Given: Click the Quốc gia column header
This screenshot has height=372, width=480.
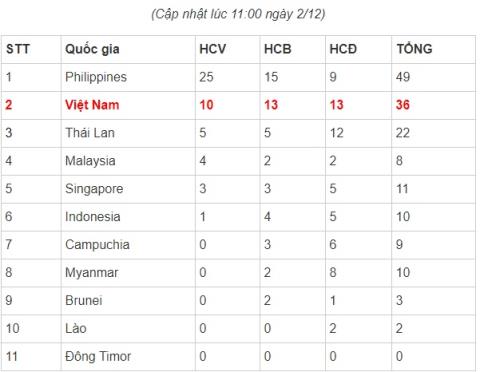Looking at the screenshot, I should tap(92, 49).
